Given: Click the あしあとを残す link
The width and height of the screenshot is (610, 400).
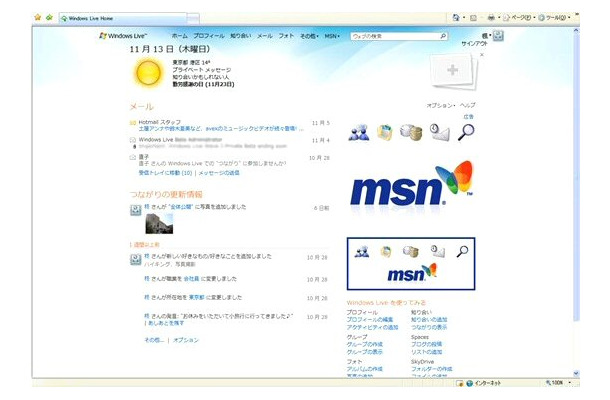Looking at the screenshot, I should coord(166,323).
